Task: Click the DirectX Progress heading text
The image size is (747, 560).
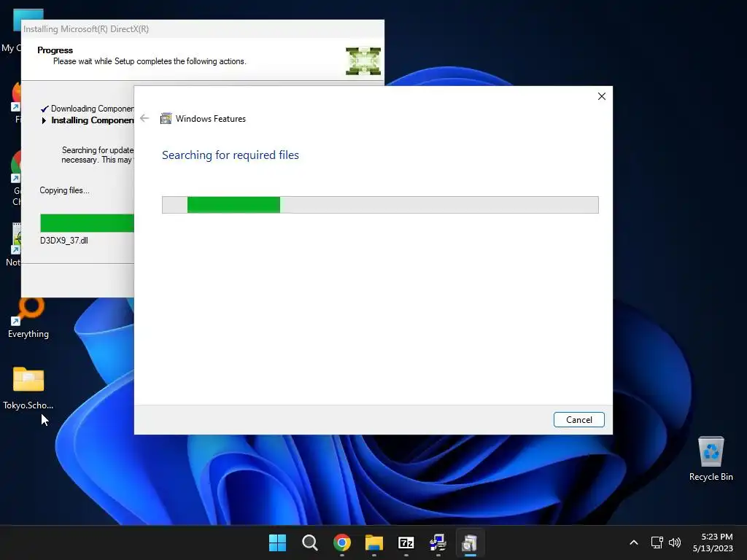Action: [55, 50]
